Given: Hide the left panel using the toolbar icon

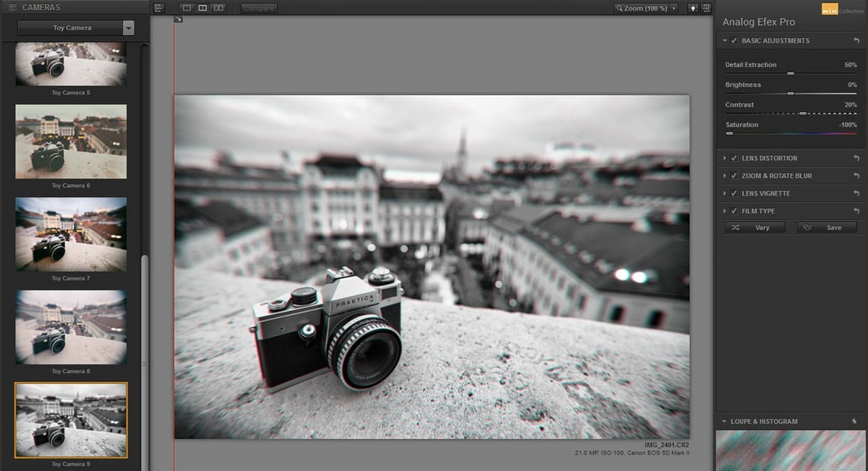Looking at the screenshot, I should (x=159, y=8).
